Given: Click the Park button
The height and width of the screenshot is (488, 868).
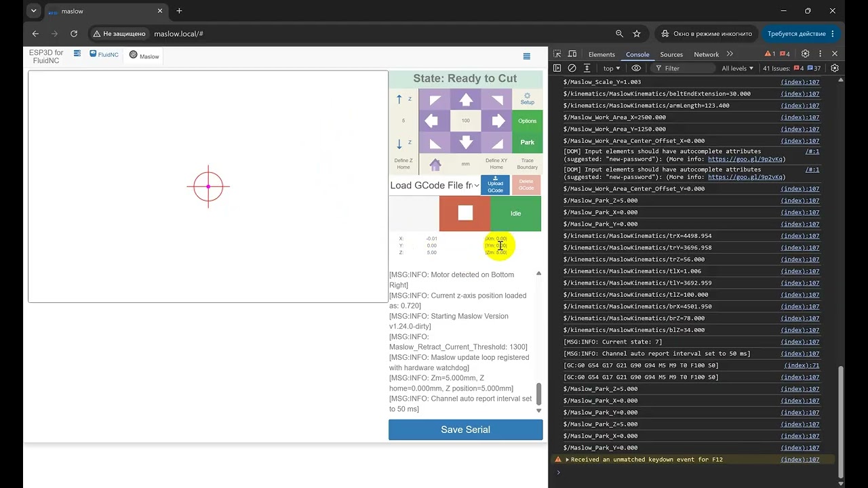Looking at the screenshot, I should (x=528, y=142).
